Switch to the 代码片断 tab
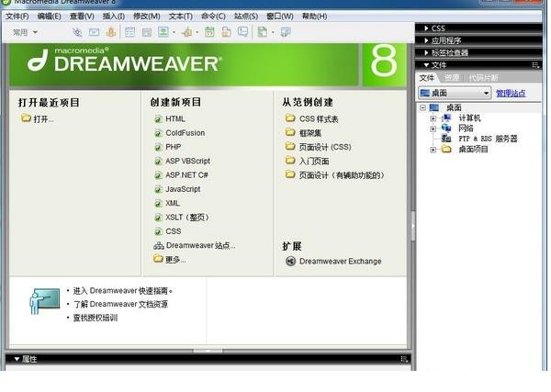This screenshot has width=551, height=392. tap(483, 78)
